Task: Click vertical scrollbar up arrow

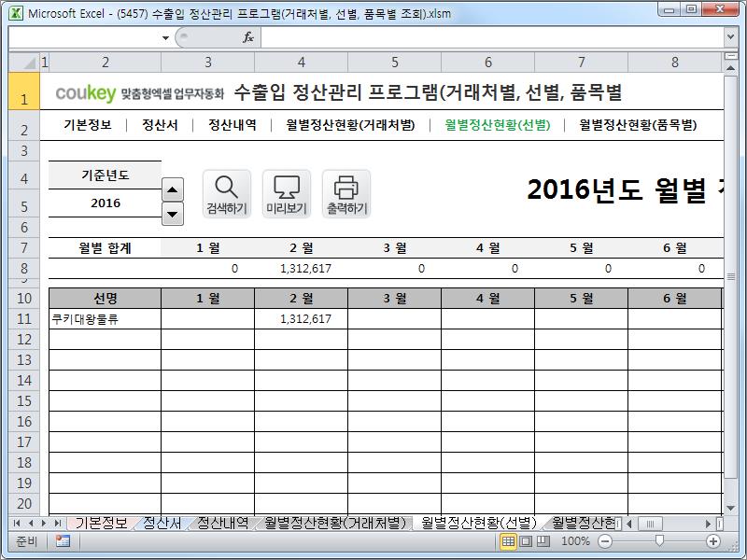Action: (x=731, y=68)
